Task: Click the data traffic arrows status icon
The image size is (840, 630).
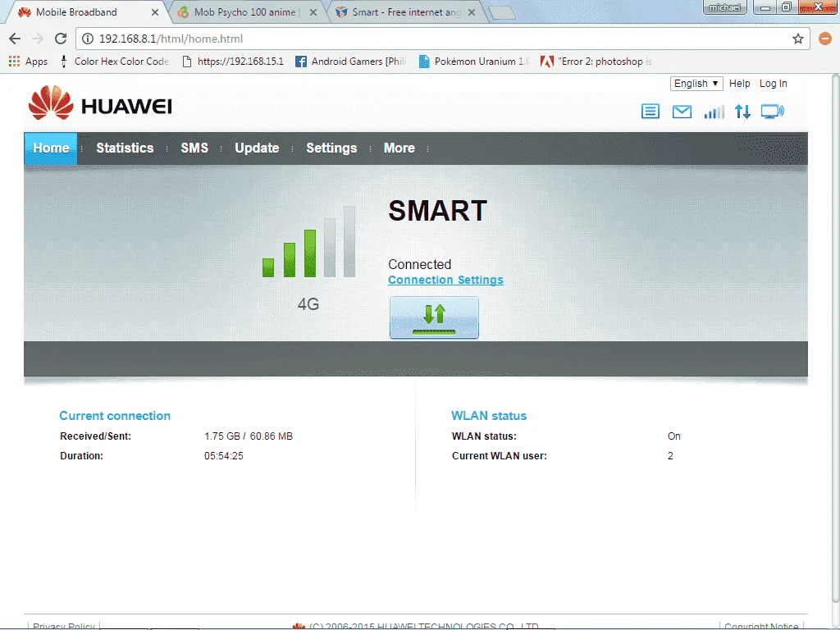Action: point(742,112)
